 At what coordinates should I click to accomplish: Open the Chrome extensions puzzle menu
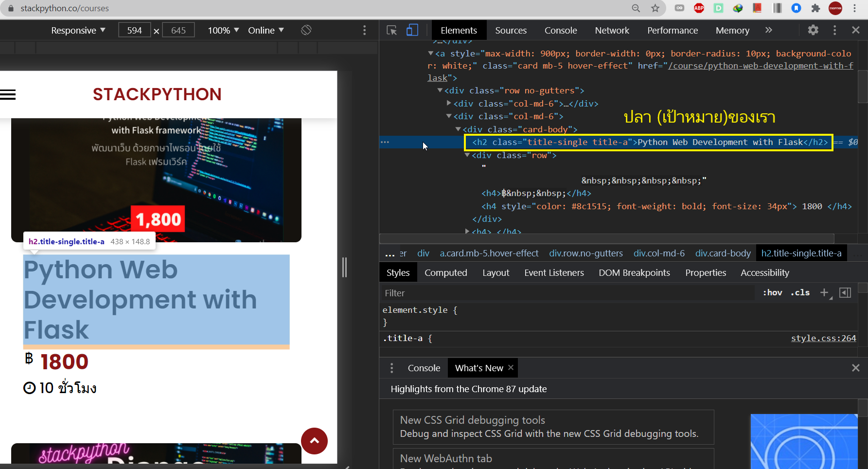point(815,8)
